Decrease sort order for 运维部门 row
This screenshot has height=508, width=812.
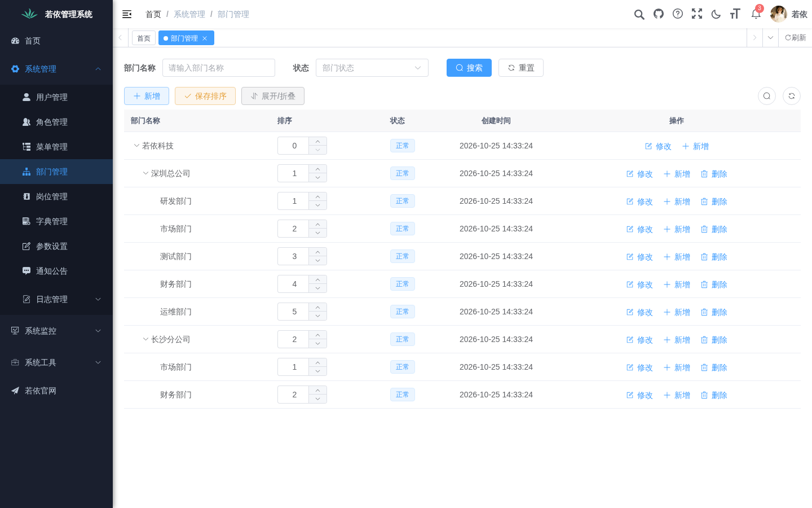click(x=318, y=316)
